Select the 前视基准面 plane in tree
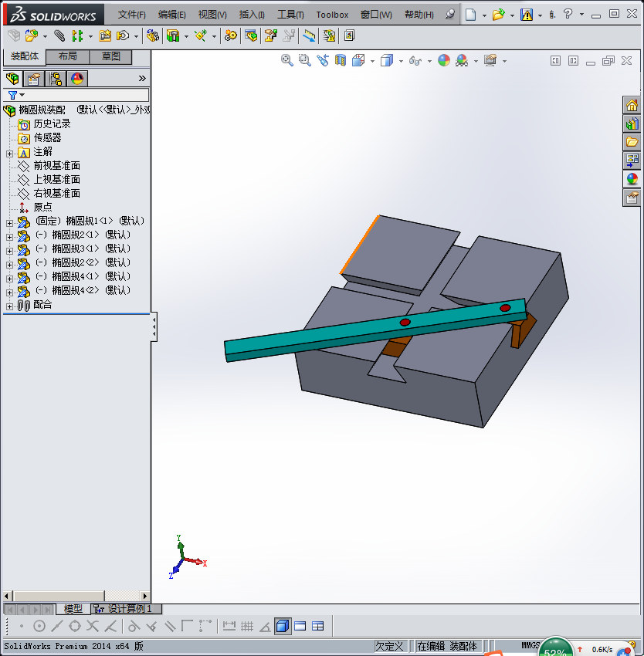 (x=56, y=166)
